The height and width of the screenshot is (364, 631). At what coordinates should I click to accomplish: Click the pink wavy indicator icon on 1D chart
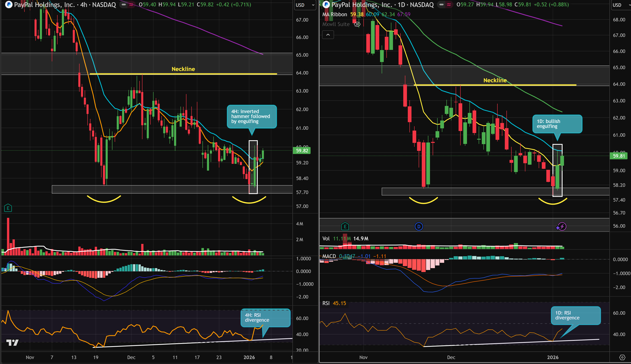[x=449, y=5]
